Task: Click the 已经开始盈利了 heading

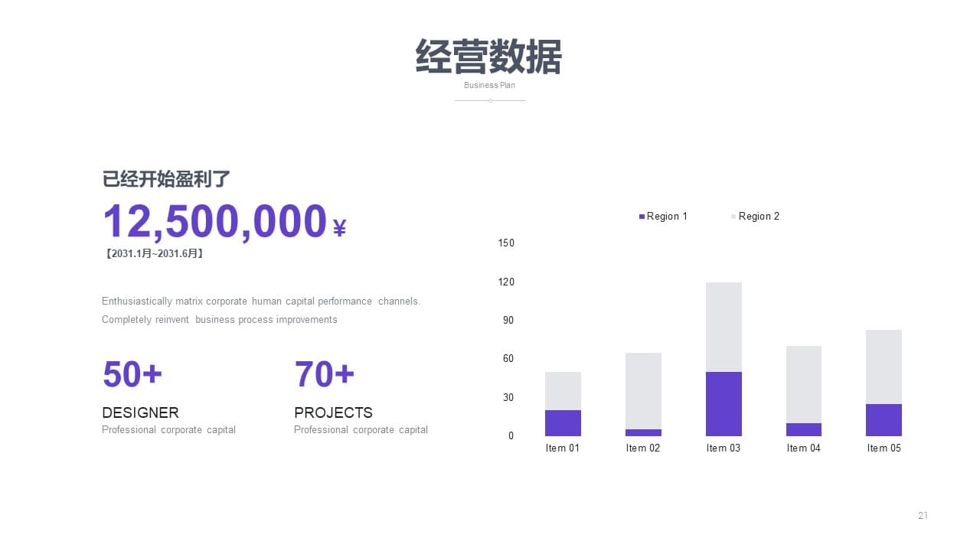Action: click(166, 179)
